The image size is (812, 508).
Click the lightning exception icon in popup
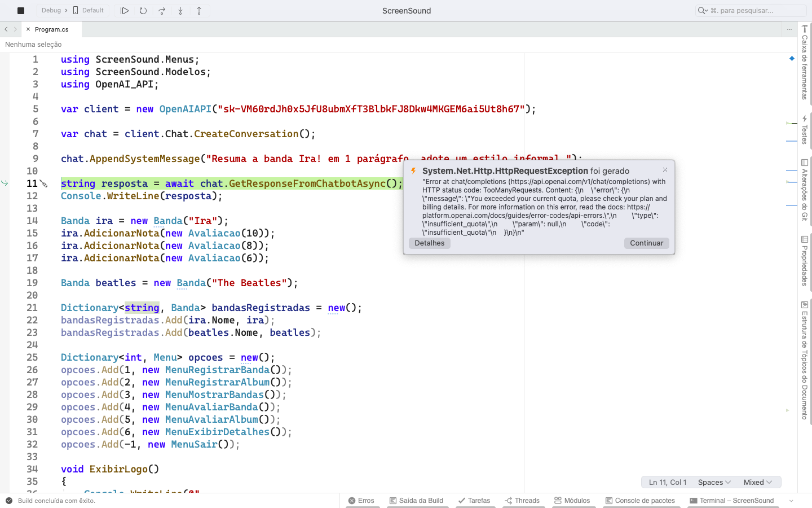[413, 171]
